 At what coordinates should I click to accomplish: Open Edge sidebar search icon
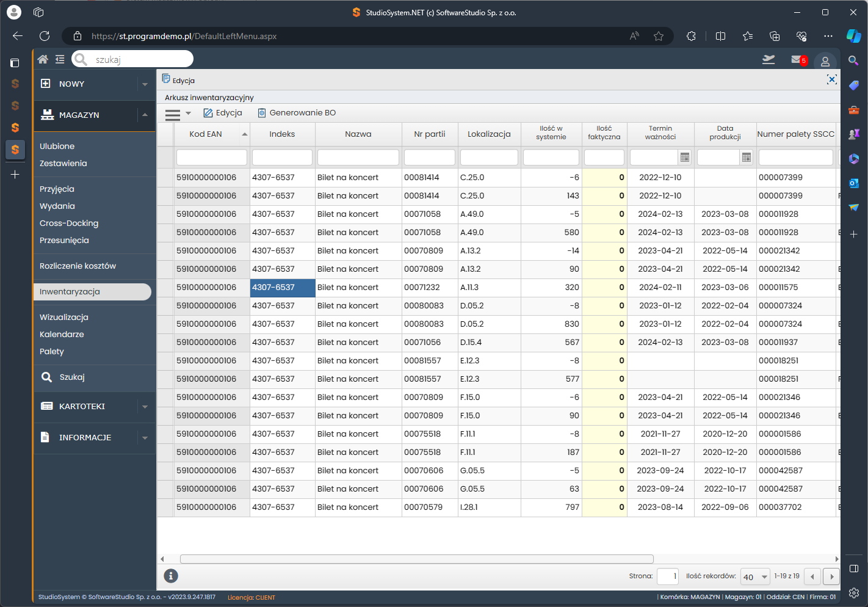(x=853, y=60)
